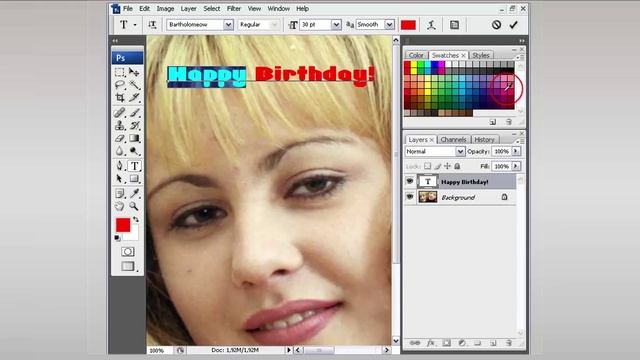Cancel current text edits

496,25
